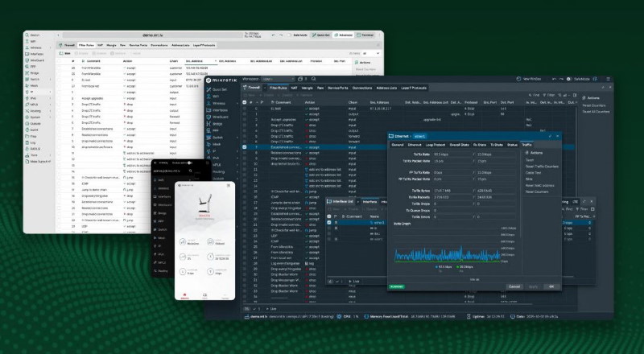Expand System submenu in light sidebar
The width and height of the screenshot is (644, 354).
(x=51, y=117)
